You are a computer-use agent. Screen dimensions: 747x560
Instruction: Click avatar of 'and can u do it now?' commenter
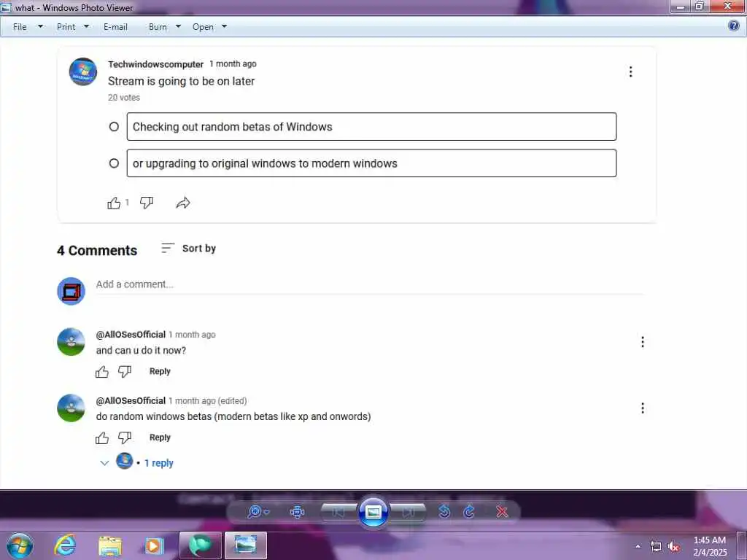click(x=71, y=342)
